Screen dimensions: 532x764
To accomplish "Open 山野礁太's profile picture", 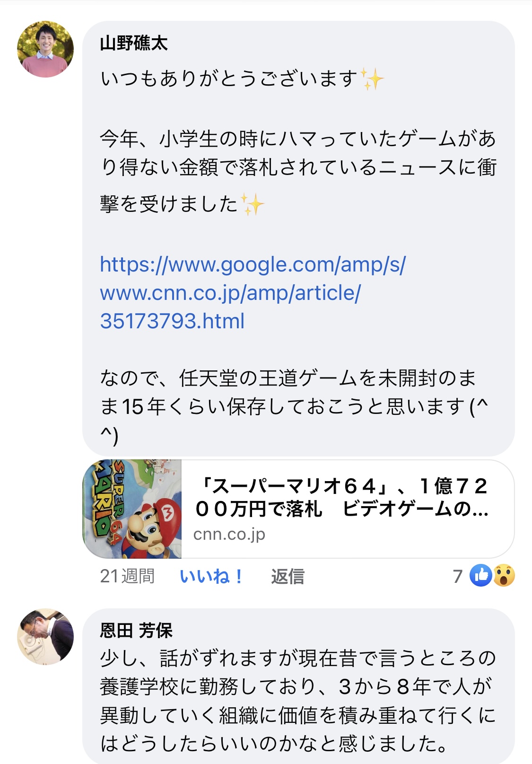I will coord(45,49).
